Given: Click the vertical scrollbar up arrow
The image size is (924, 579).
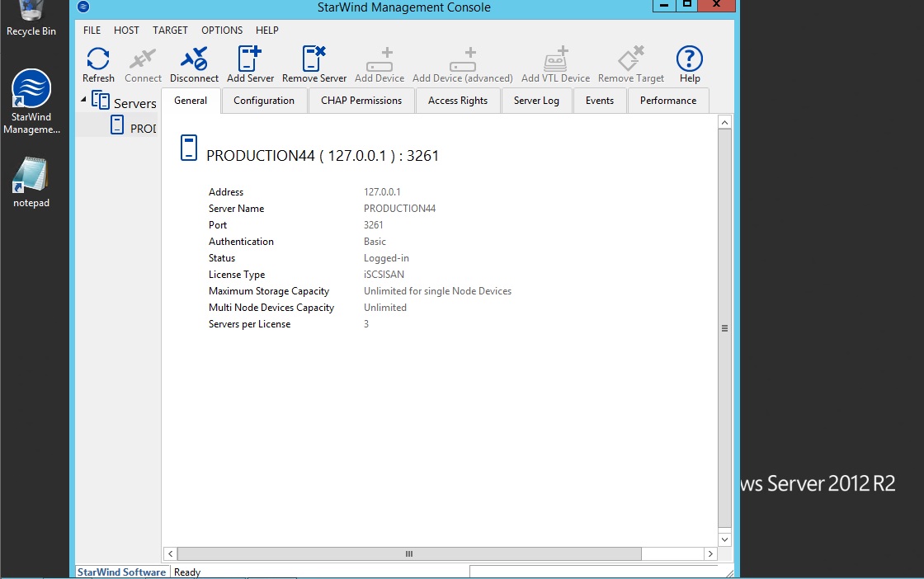Looking at the screenshot, I should tap(725, 122).
